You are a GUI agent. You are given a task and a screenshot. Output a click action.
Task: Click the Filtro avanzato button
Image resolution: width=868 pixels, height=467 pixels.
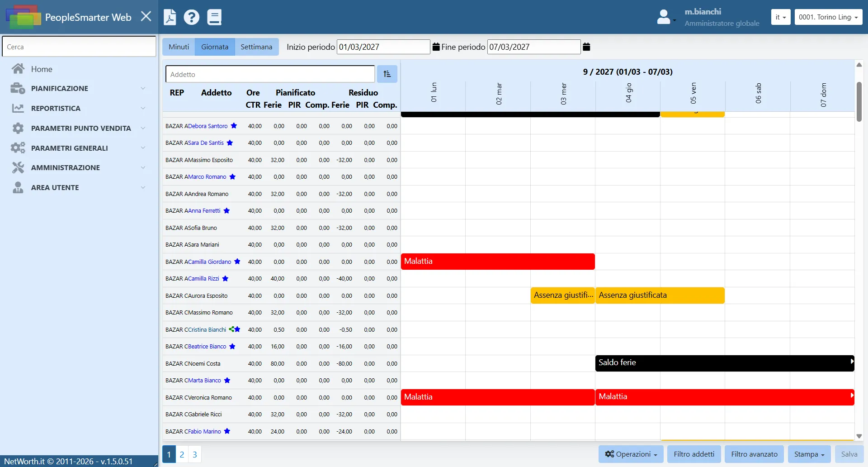pyautogui.click(x=755, y=454)
